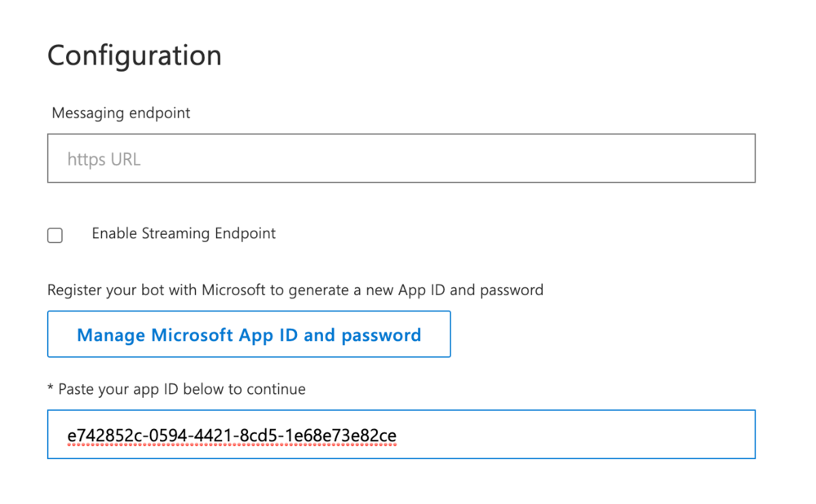Click the "Paste your app ID below" label
The width and height of the screenshot is (816, 504).
point(181,390)
